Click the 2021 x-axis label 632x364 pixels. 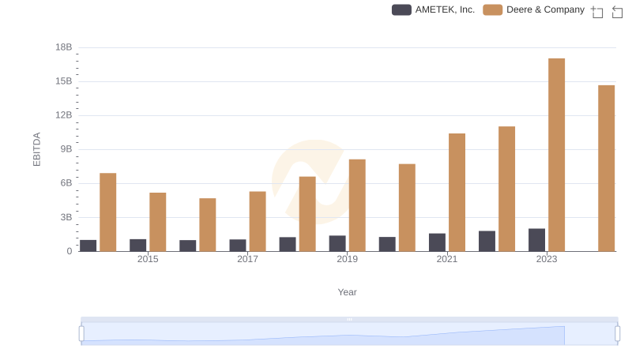click(447, 259)
